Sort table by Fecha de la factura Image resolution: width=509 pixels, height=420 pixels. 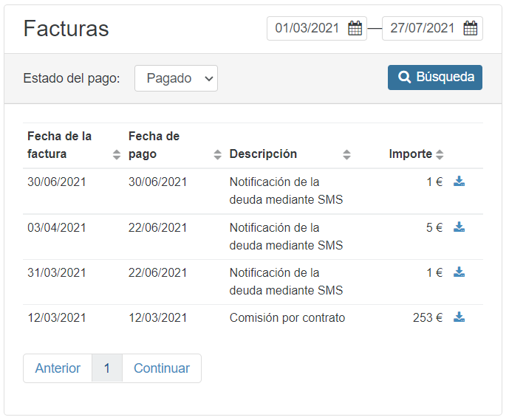(117, 154)
